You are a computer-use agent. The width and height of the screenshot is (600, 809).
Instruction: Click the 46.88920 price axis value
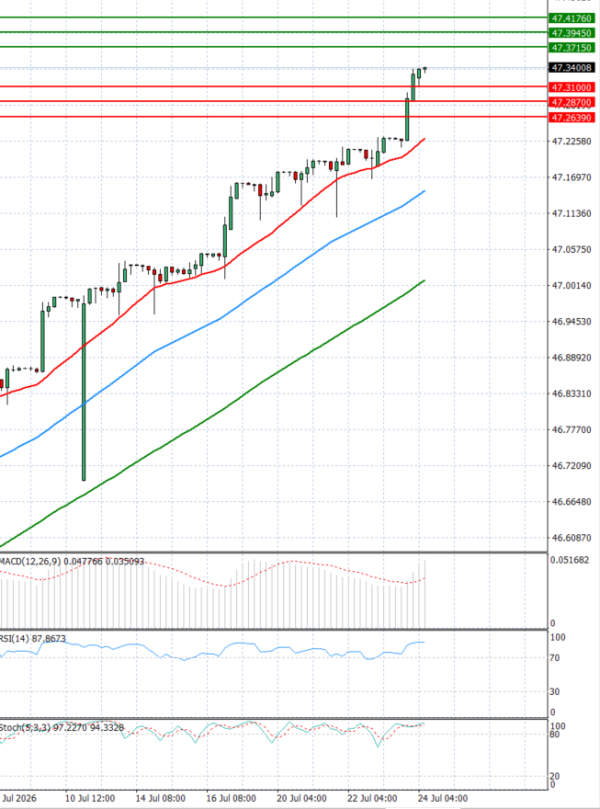572,358
